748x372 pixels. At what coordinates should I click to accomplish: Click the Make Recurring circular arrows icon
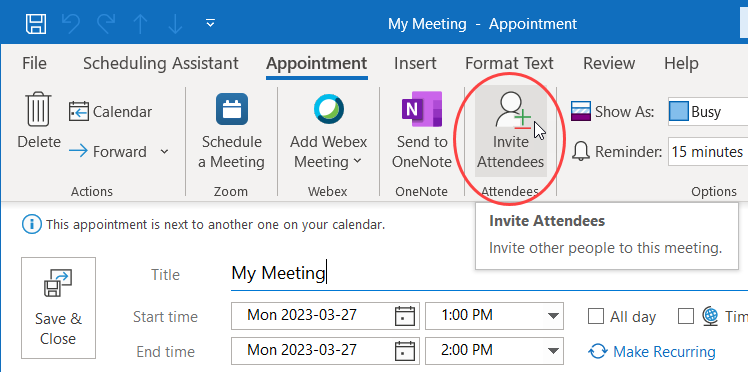click(x=598, y=351)
